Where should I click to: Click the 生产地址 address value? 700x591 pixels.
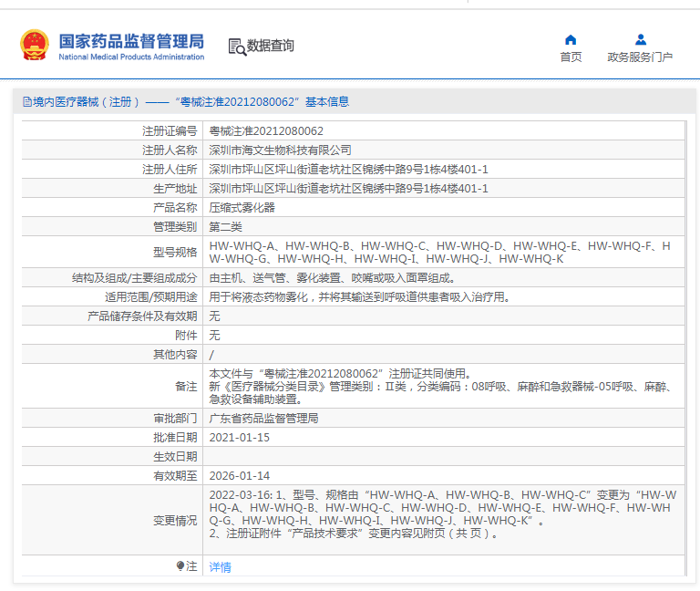click(x=348, y=189)
